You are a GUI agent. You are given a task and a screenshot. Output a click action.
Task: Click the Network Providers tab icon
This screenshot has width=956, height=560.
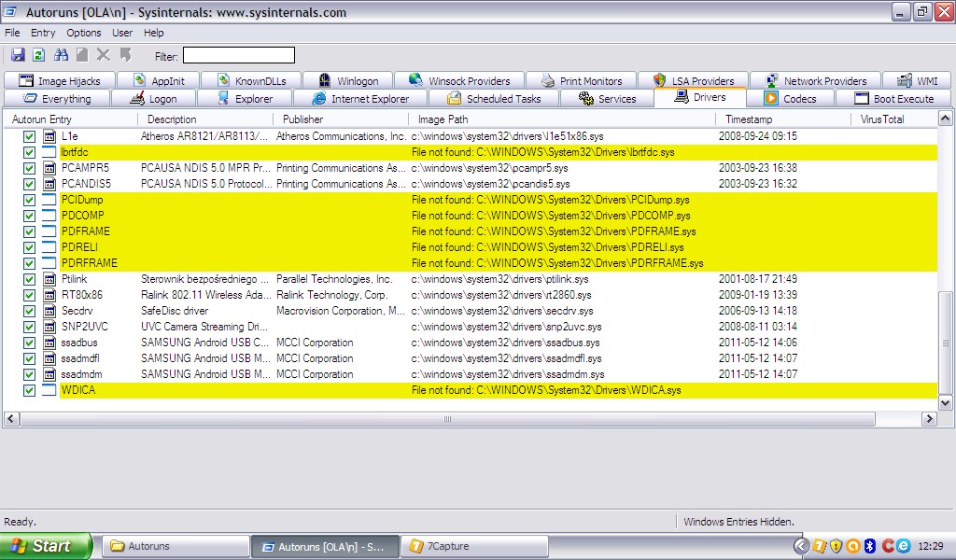(771, 80)
